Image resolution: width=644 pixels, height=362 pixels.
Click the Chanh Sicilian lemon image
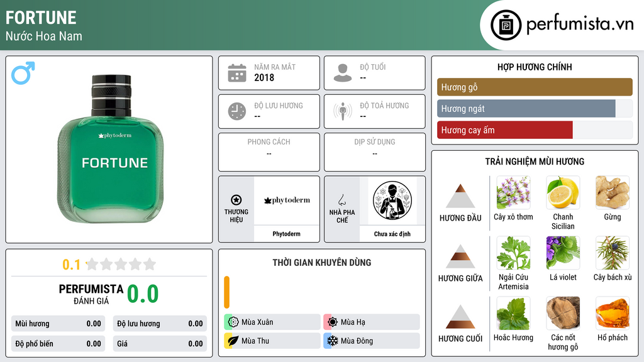[x=563, y=192]
